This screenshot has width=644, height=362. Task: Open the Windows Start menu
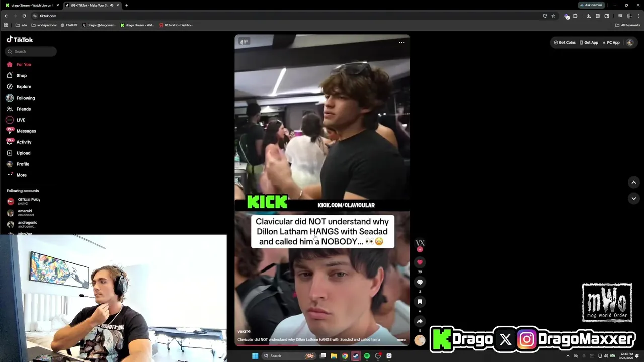(255, 356)
